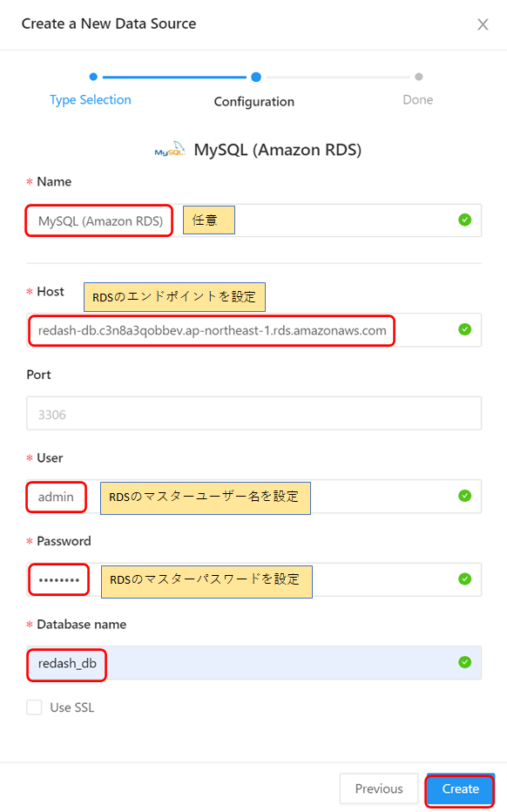
Task: Select the Done step label
Action: pyautogui.click(x=417, y=99)
